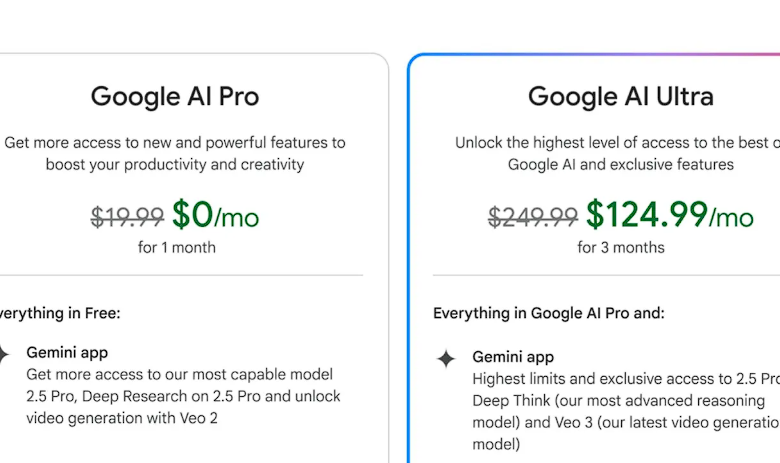Click the crossed-out $19.99 price

click(127, 217)
